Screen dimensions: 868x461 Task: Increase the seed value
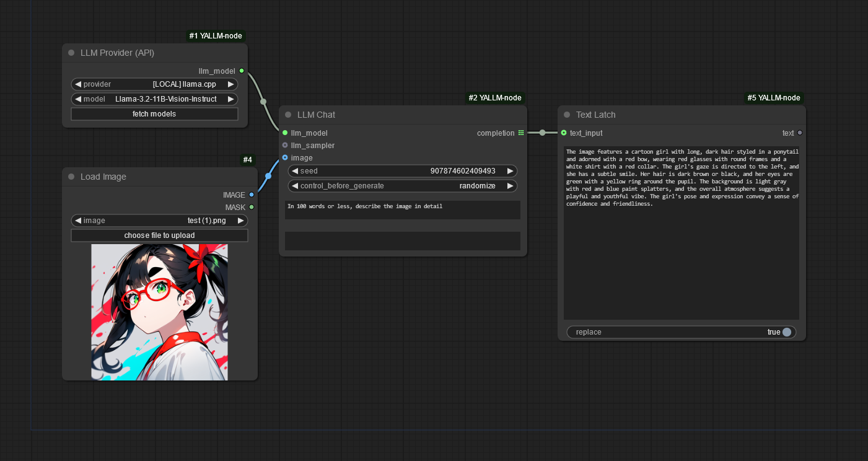pyautogui.click(x=511, y=171)
